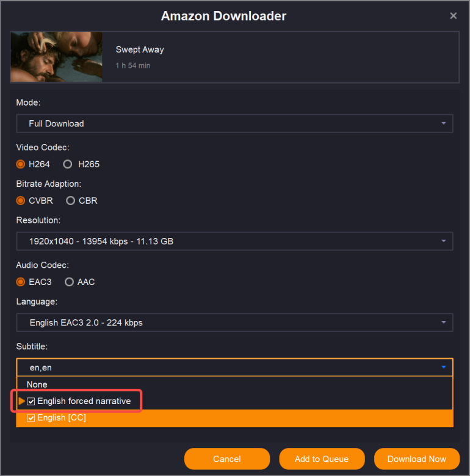Image resolution: width=470 pixels, height=476 pixels.
Task: Click the Cancel button
Action: [227, 459]
